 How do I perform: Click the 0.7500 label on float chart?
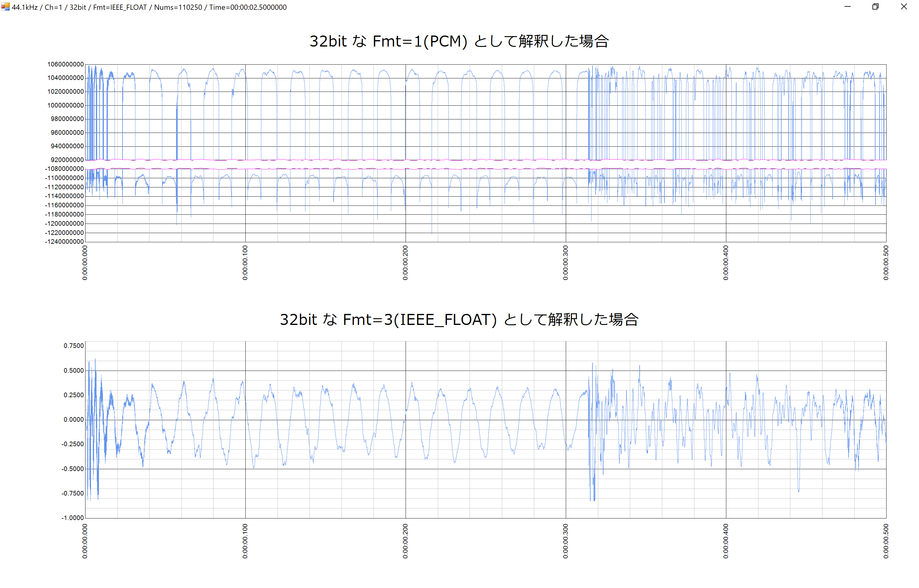pos(74,346)
